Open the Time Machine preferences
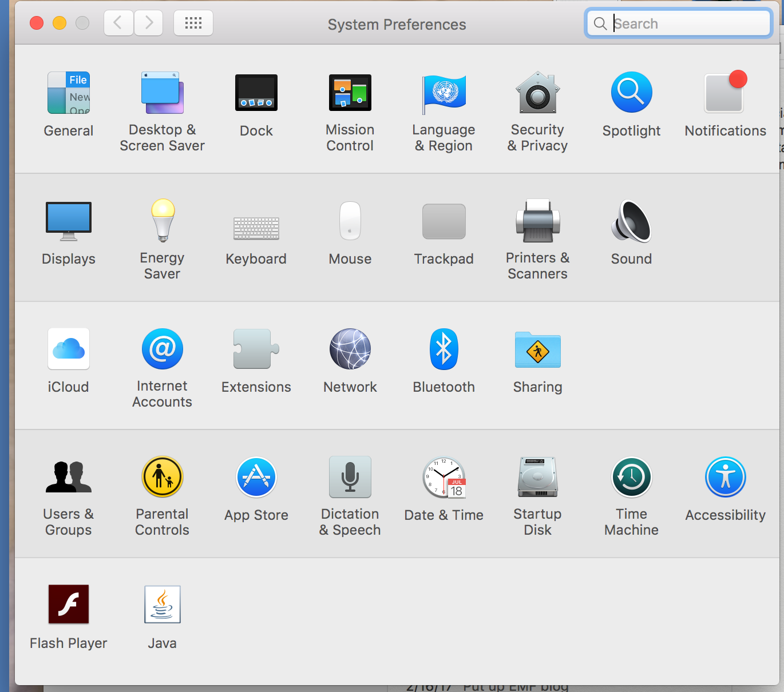The image size is (784, 692). pyautogui.click(x=632, y=477)
